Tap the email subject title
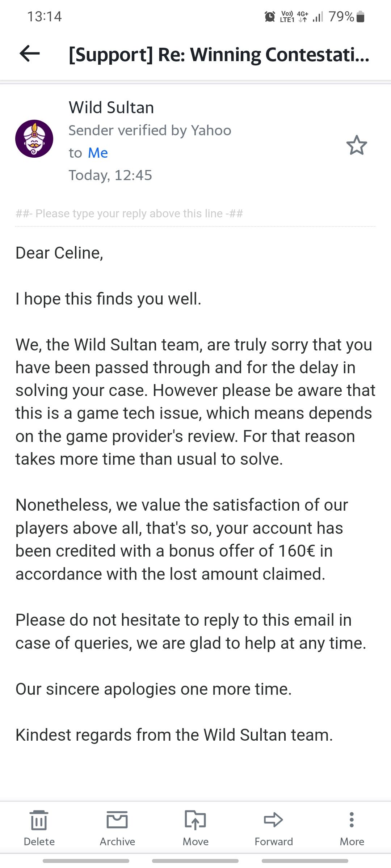 (219, 55)
